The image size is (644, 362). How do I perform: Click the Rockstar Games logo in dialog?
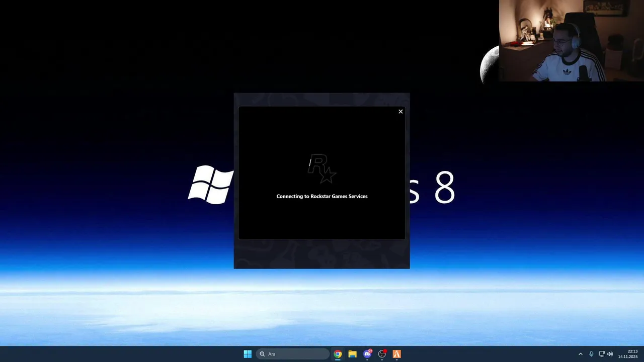[322, 169]
